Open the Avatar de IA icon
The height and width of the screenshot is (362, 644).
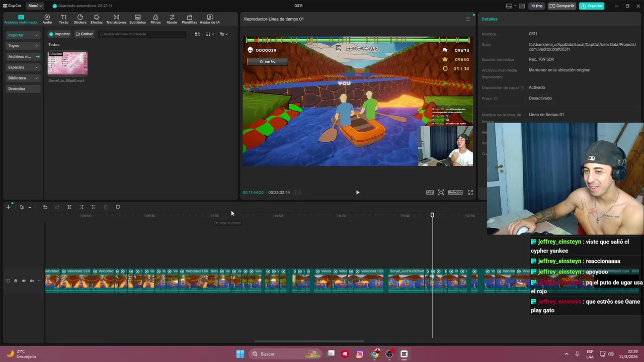(x=210, y=19)
